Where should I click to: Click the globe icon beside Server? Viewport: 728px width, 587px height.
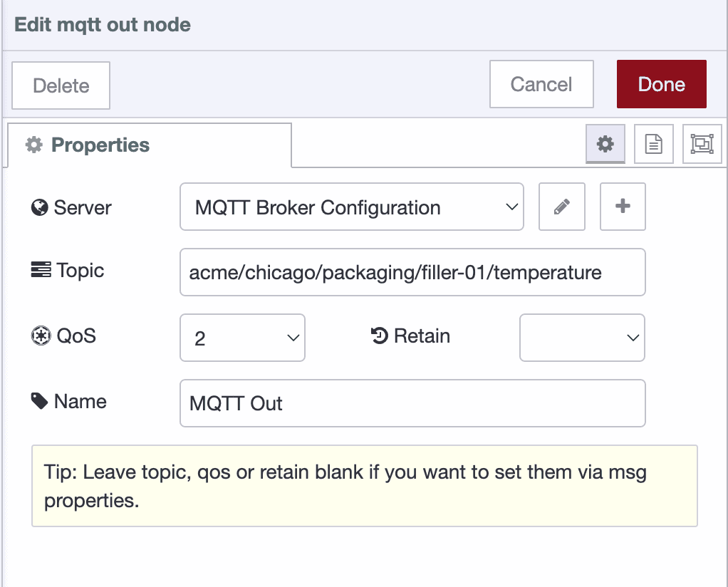point(41,207)
